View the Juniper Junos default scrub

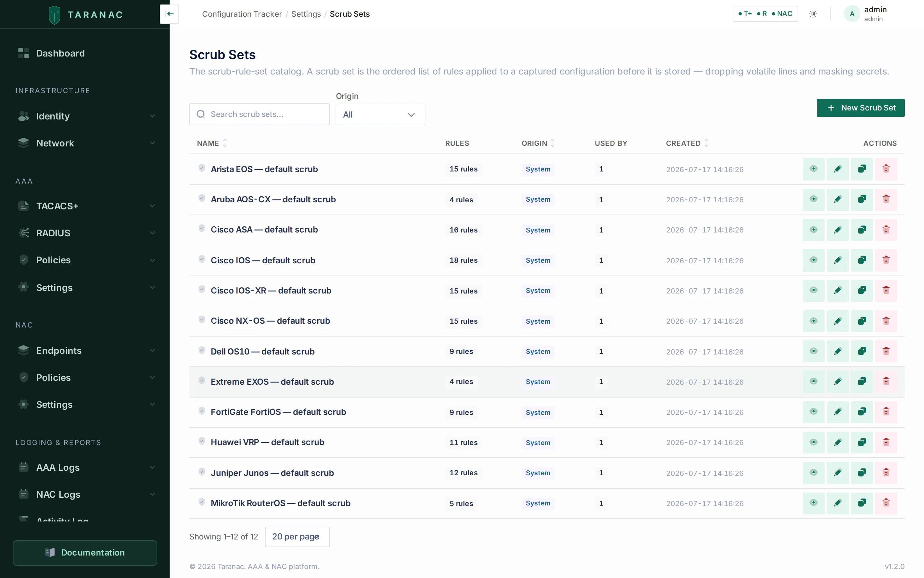[813, 473]
